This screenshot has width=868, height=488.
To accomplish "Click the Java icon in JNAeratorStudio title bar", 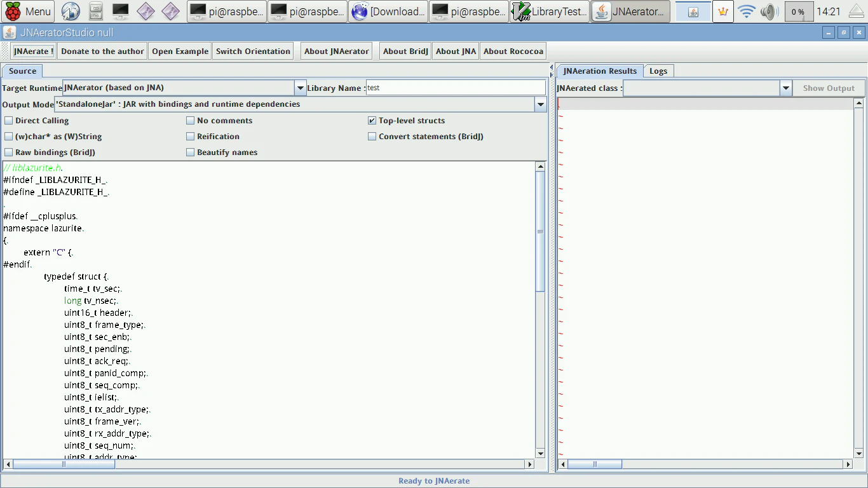I will pos(10,32).
